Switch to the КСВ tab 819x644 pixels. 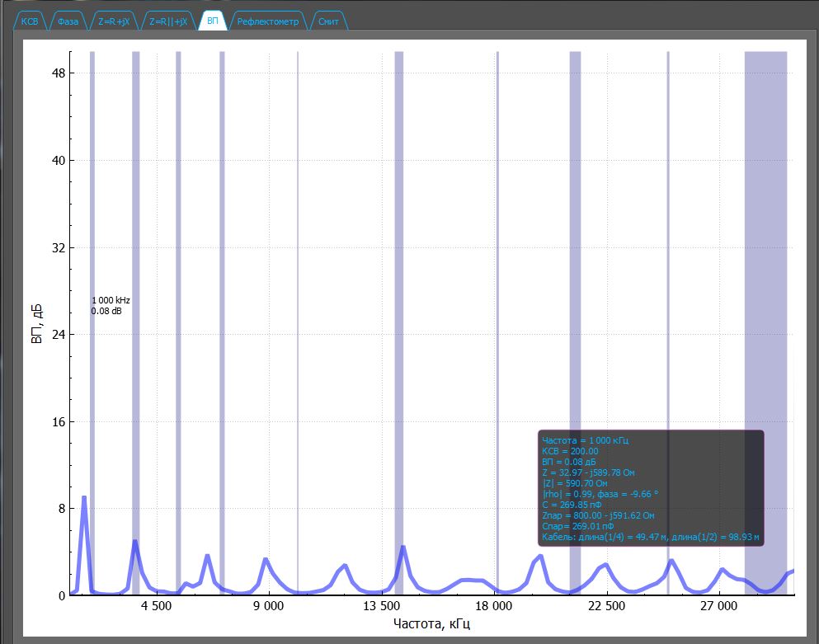(30, 22)
